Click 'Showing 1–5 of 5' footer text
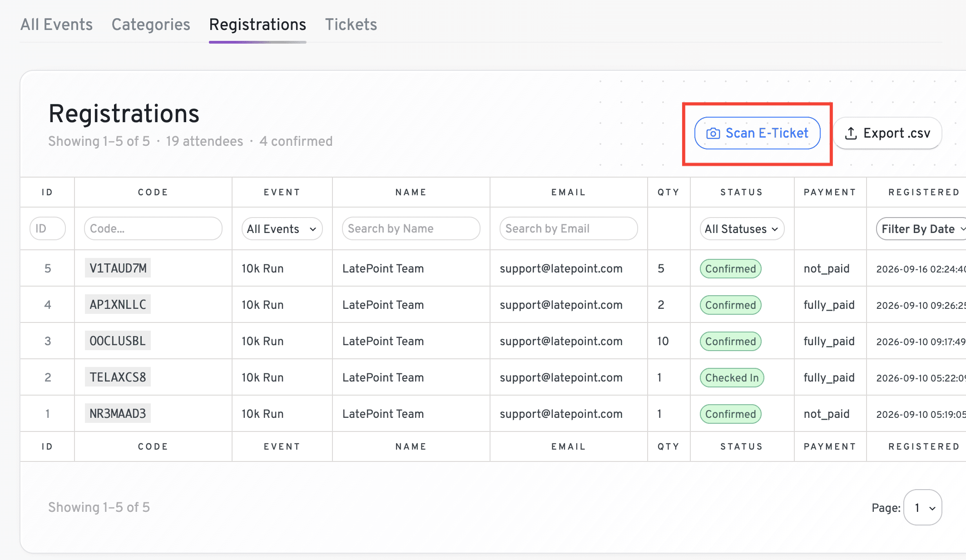This screenshot has height=560, width=966. pyautogui.click(x=99, y=507)
